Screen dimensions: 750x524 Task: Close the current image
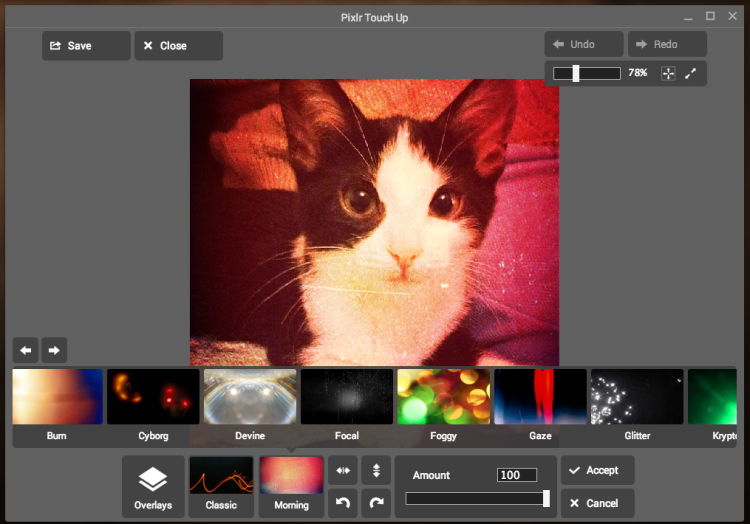(178, 46)
